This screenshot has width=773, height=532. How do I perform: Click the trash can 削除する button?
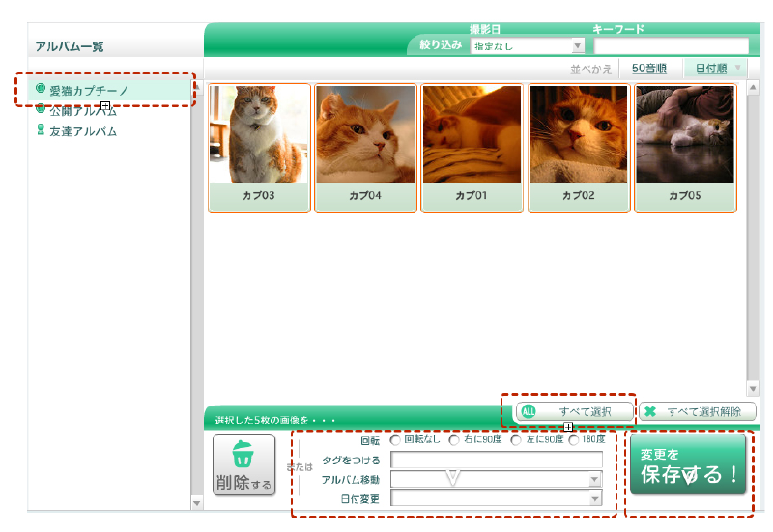(244, 465)
